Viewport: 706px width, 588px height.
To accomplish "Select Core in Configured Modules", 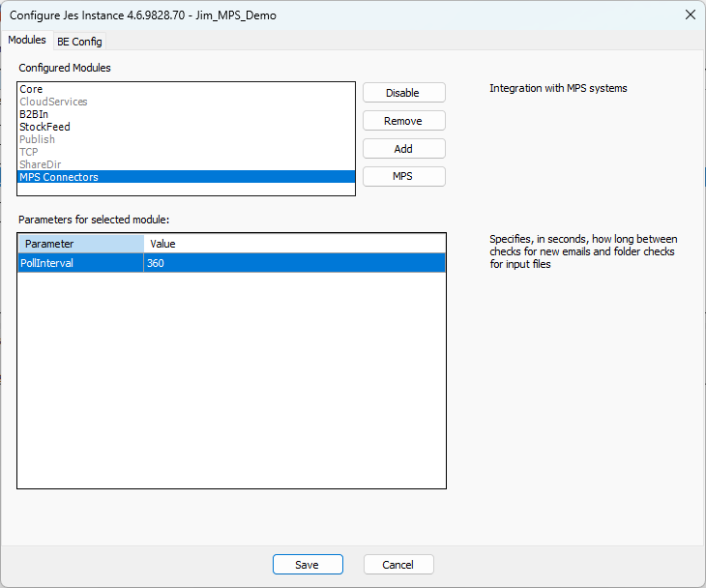I will [x=186, y=89].
